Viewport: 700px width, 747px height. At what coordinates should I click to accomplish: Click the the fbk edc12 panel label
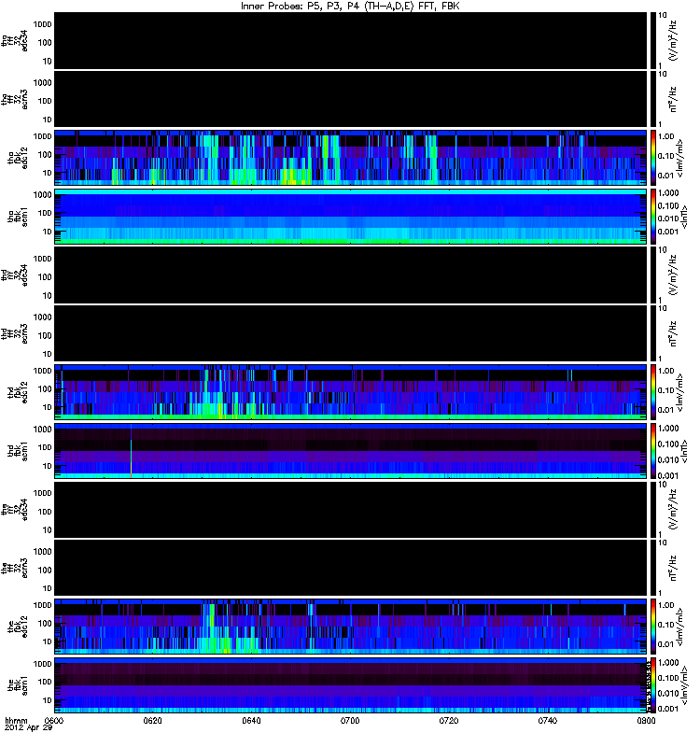[18, 627]
